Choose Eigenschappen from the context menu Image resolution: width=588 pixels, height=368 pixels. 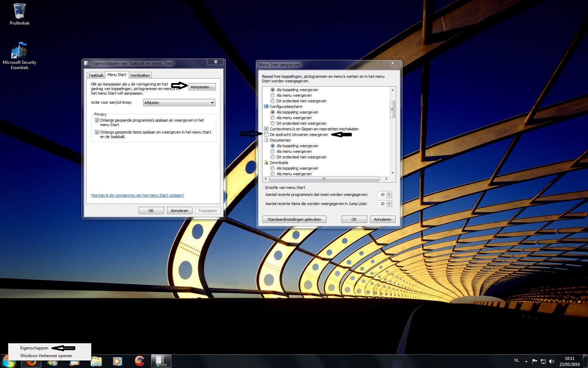[x=34, y=348]
